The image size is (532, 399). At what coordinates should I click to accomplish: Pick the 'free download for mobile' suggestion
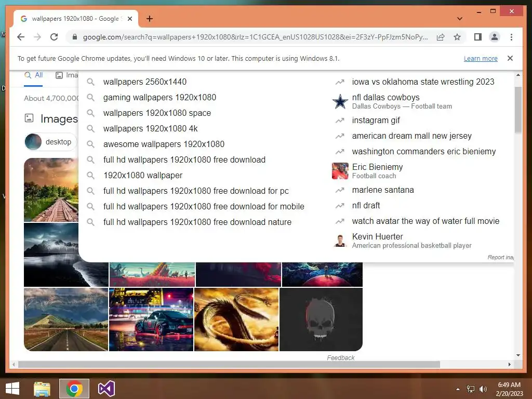pos(204,207)
